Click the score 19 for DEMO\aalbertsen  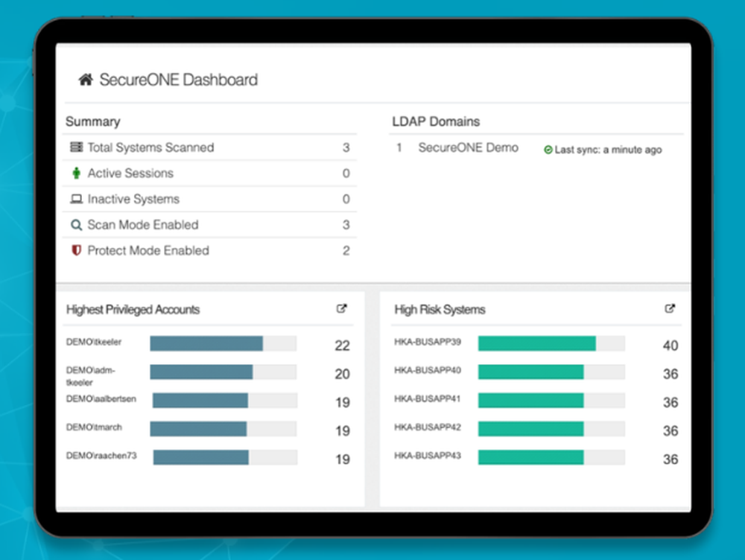click(x=343, y=402)
